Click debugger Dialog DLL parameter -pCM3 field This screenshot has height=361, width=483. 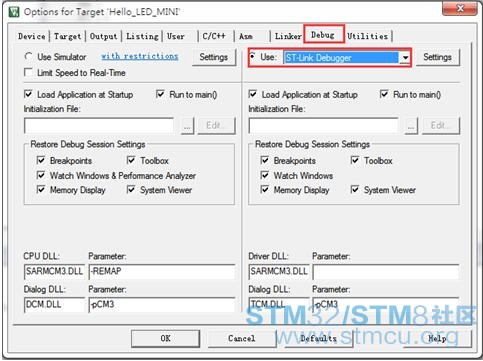click(x=386, y=305)
